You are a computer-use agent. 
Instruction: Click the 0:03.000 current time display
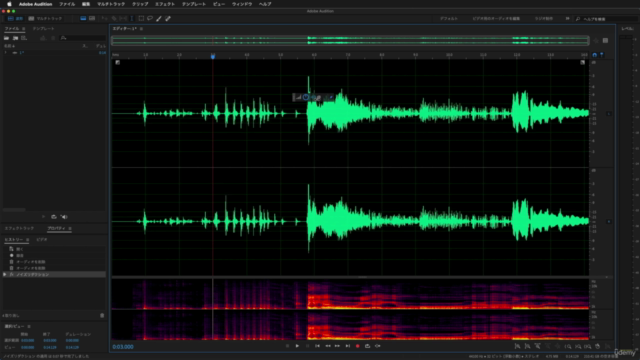pyautogui.click(x=123, y=347)
